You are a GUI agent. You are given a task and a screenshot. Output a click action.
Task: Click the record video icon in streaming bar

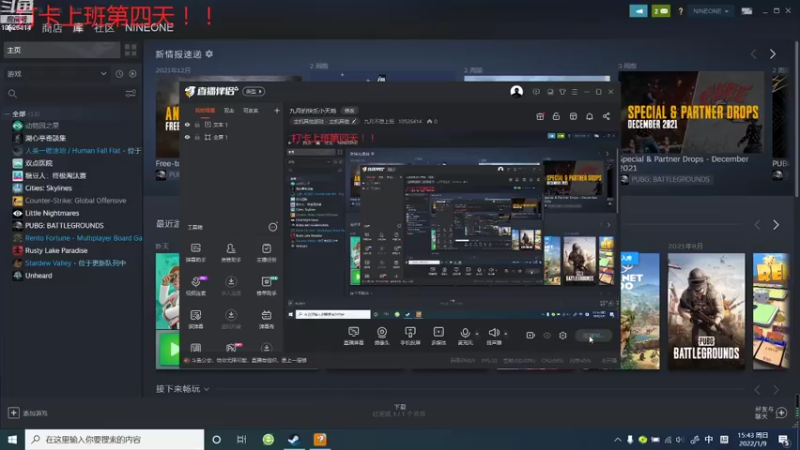(x=531, y=335)
